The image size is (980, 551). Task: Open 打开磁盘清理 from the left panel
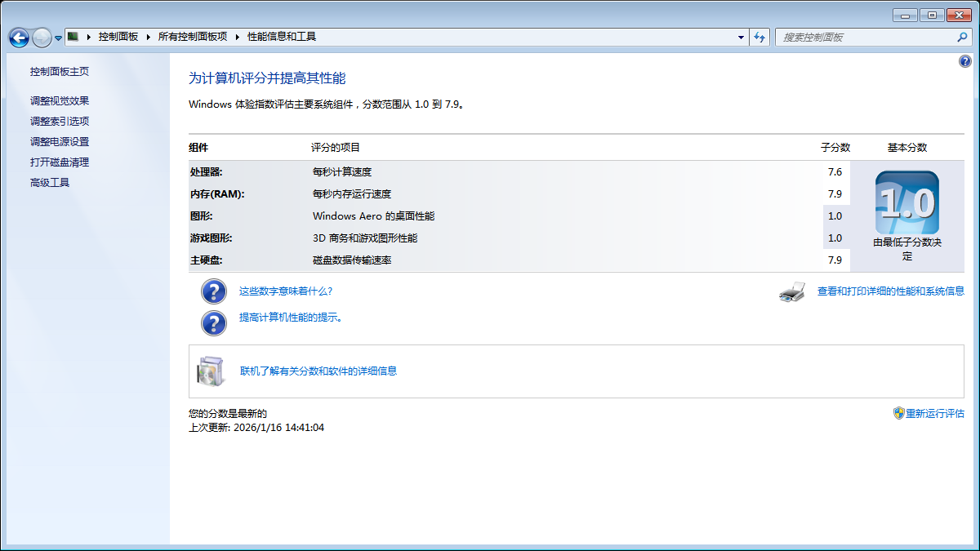(x=60, y=162)
